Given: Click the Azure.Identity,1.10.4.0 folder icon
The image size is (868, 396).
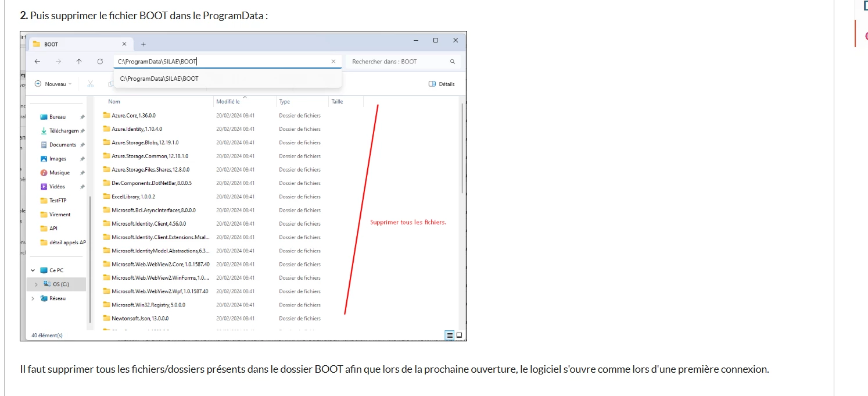Looking at the screenshot, I should (x=106, y=129).
